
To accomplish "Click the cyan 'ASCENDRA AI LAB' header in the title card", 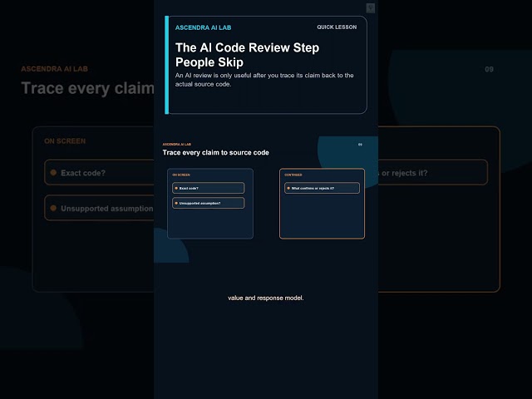I will pyautogui.click(x=203, y=27).
